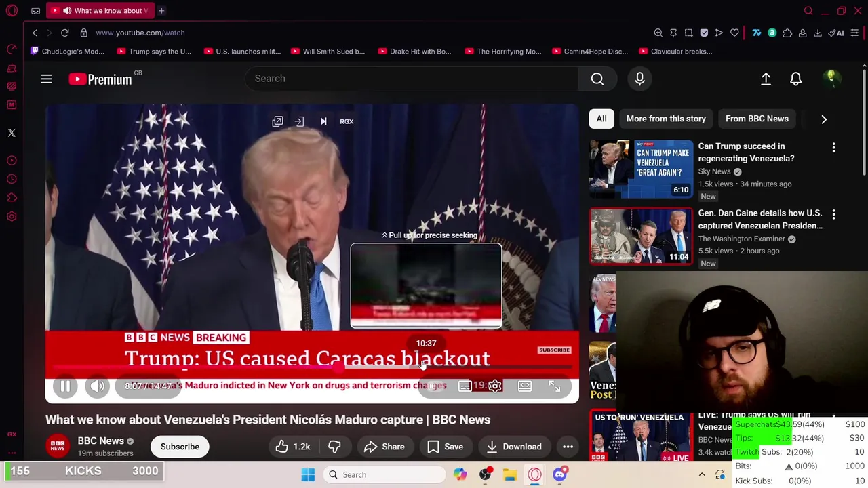Open the YouTube guide hamburger menu
The width and height of the screenshot is (868, 488).
click(46, 79)
